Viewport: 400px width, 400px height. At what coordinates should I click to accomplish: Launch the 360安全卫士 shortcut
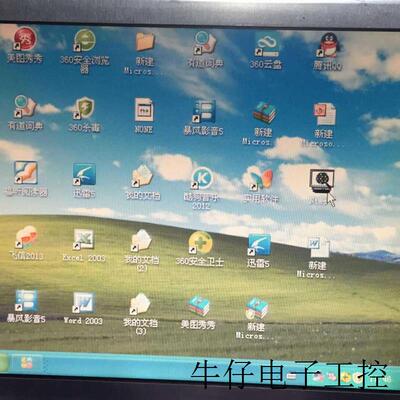pyautogui.click(x=200, y=243)
